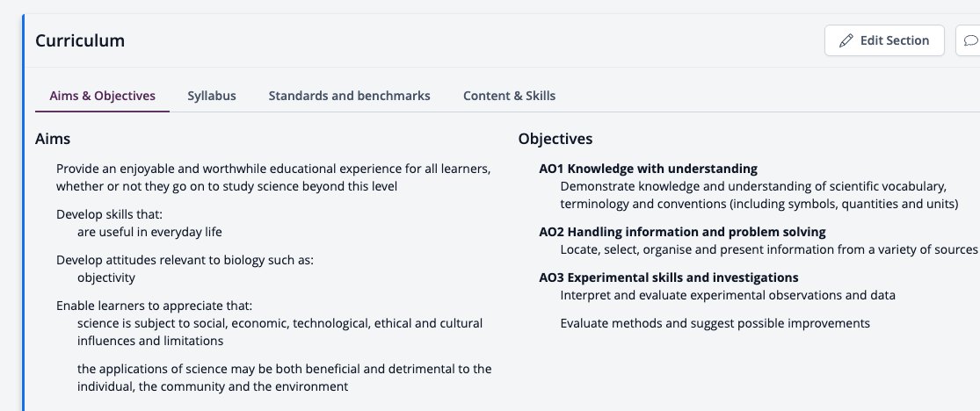The width and height of the screenshot is (980, 411).
Task: Select the Aims & Objectives tab
Action: [x=103, y=96]
